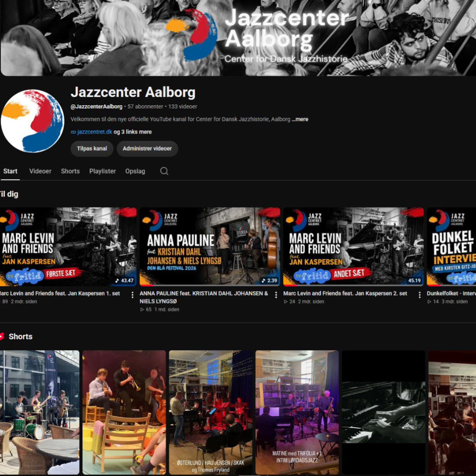The width and height of the screenshot is (476, 476).
Task: Click the Tilpas kanal button
Action: pos(92,149)
